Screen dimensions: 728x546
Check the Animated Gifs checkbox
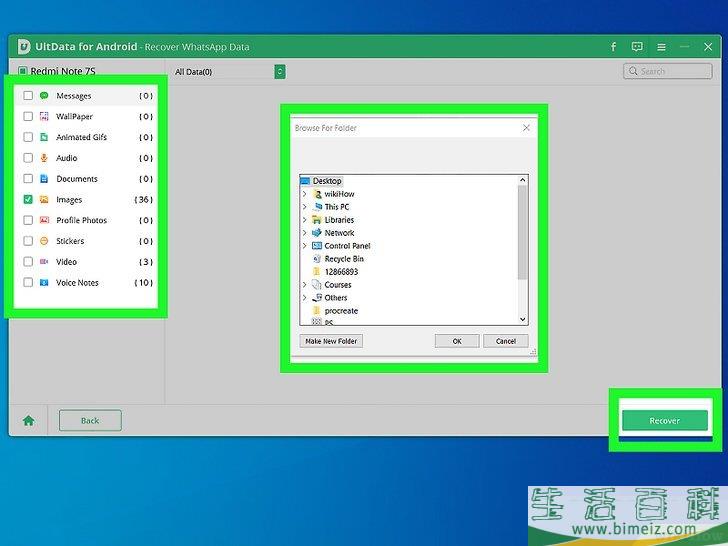28,137
